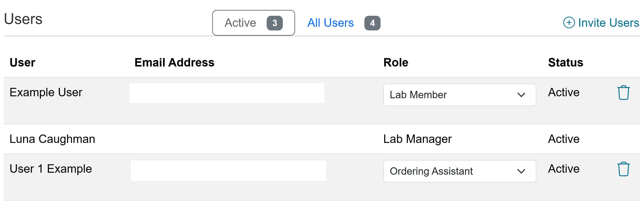Click the count badge showing 3
Screen dimensions: 644x204
tap(274, 23)
